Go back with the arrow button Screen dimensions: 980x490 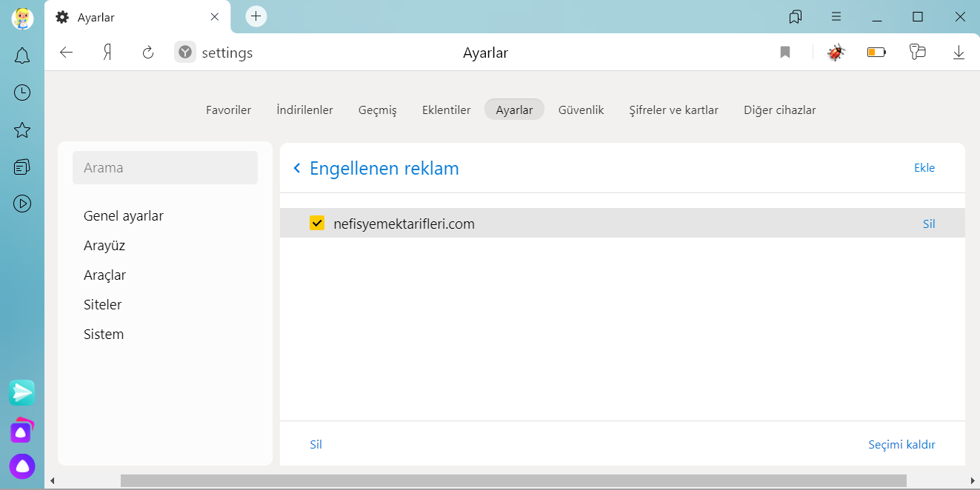pyautogui.click(x=67, y=53)
